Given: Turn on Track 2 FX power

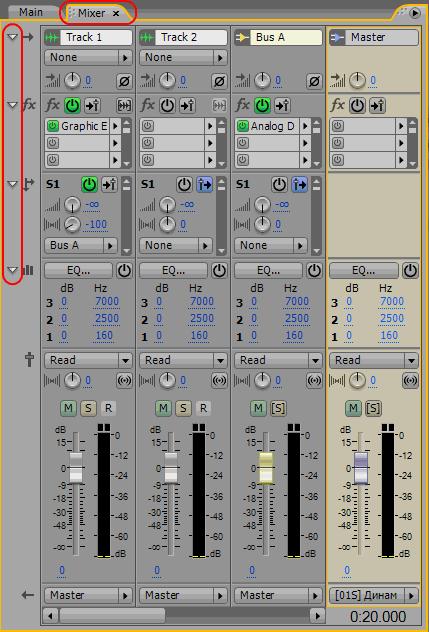Looking at the screenshot, I should [167, 106].
